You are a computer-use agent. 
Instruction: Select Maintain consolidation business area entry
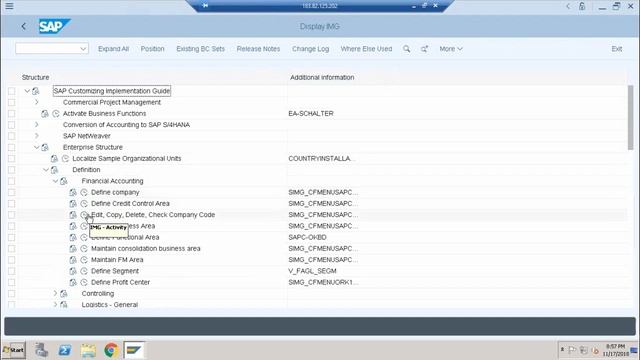(146, 248)
